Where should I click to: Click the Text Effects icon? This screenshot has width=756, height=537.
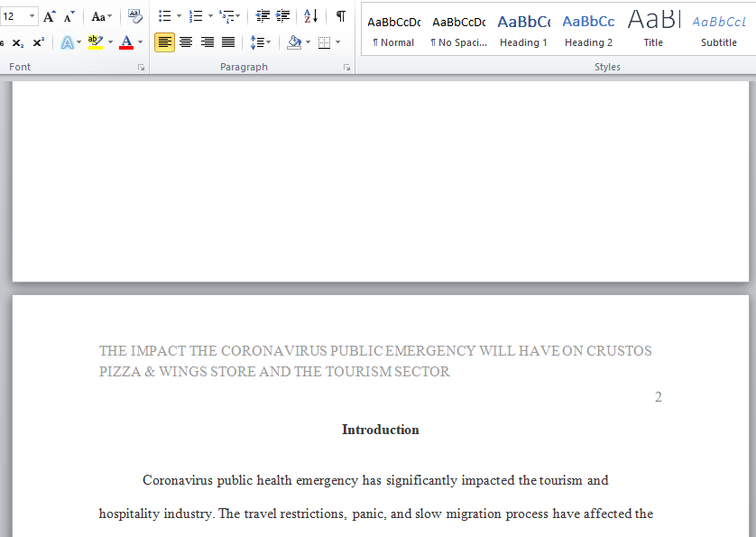point(67,43)
